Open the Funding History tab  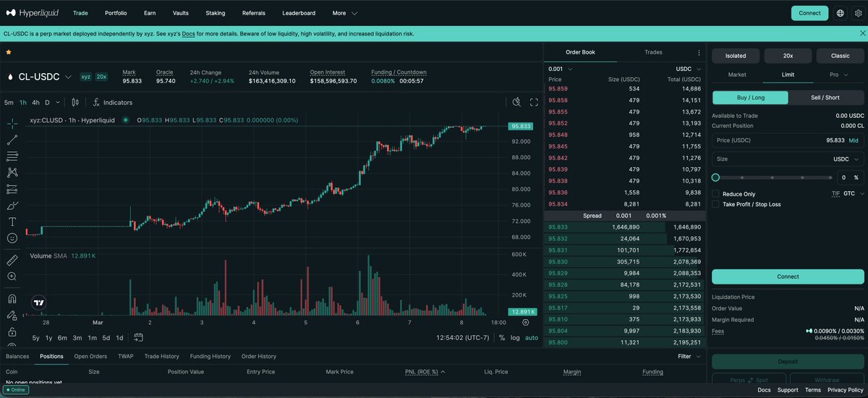coord(210,356)
